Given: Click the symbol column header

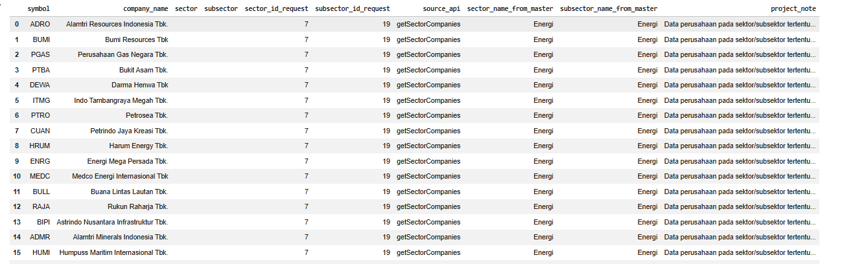Looking at the screenshot, I should pos(38,9).
